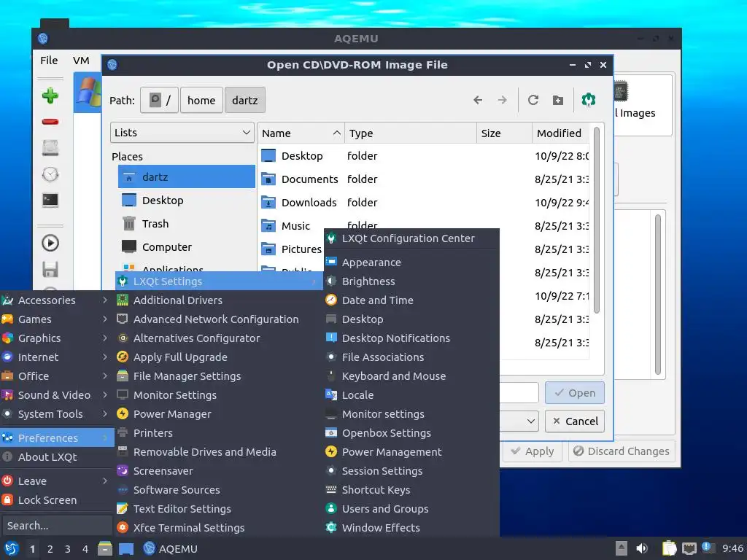
Task: Click the dartz path segment
Action: click(x=245, y=100)
